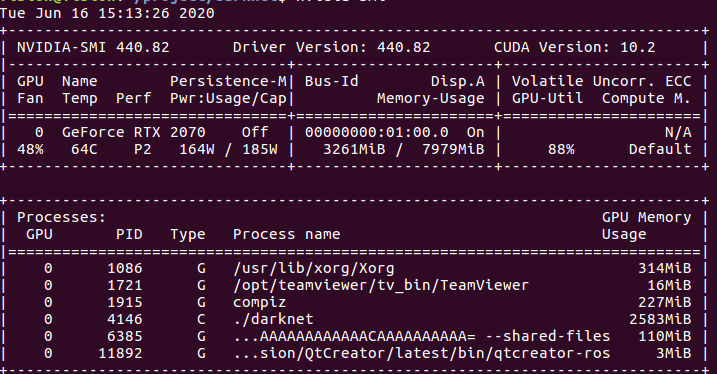Click the "Compute M." header
717x374 pixels.
(646, 98)
